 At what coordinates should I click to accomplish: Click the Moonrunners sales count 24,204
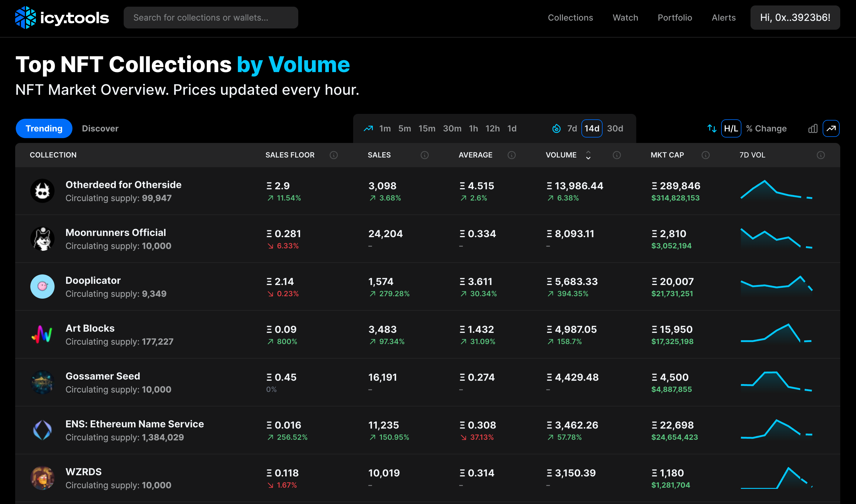point(385,234)
